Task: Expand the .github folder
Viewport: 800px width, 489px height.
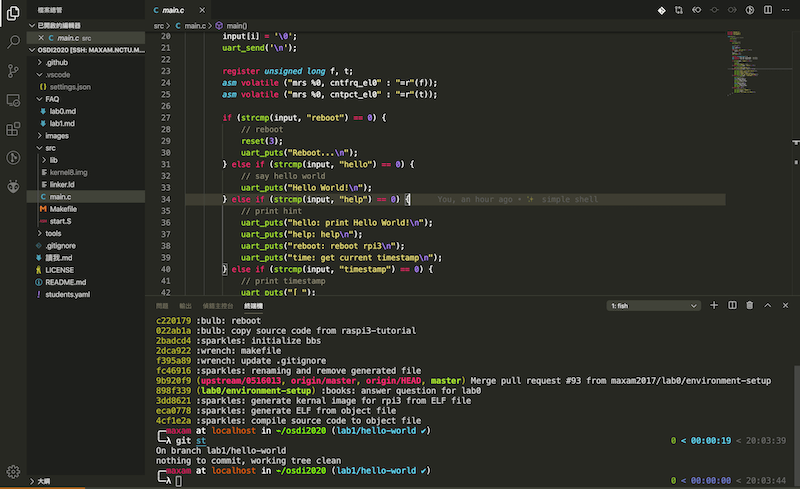Action: click(57, 62)
